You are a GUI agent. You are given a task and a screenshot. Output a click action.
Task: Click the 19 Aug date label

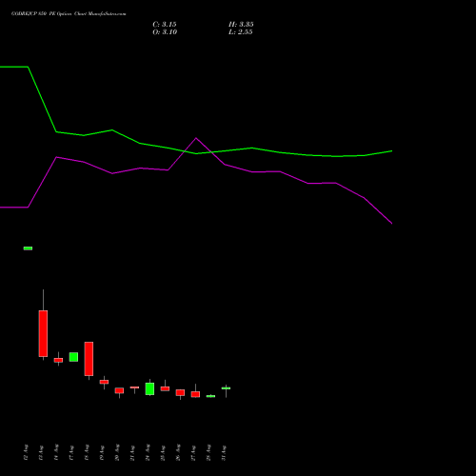click(102, 452)
